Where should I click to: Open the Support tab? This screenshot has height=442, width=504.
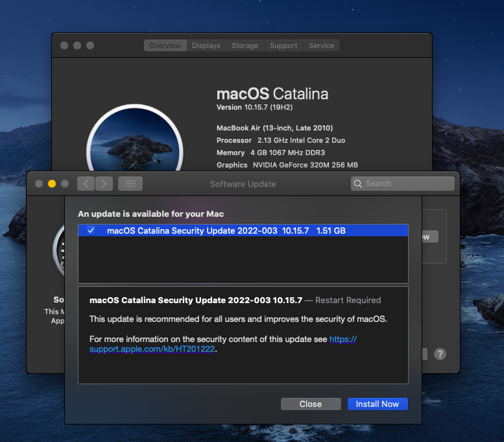coord(283,45)
